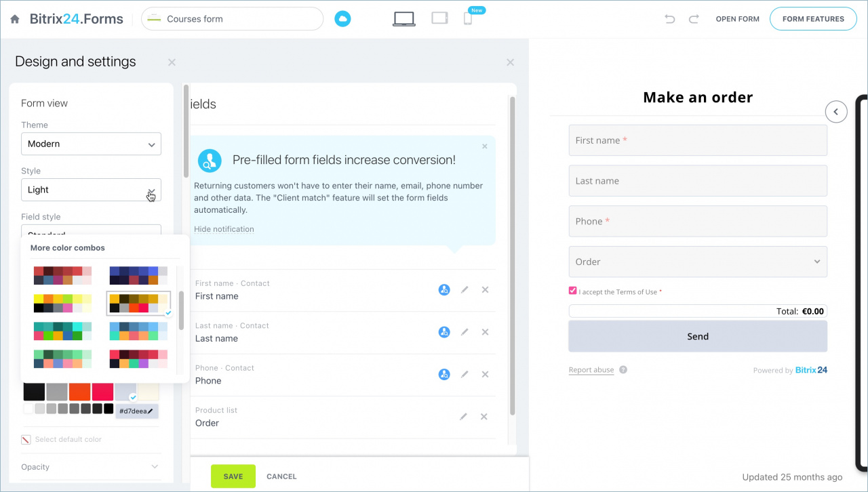Edit the #d7deea hex color value
868x492 pixels.
[x=137, y=411]
